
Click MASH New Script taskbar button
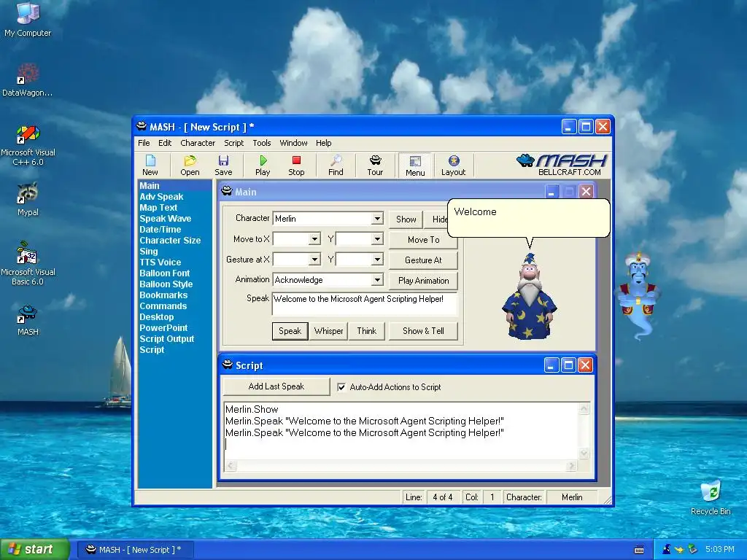pos(134,550)
